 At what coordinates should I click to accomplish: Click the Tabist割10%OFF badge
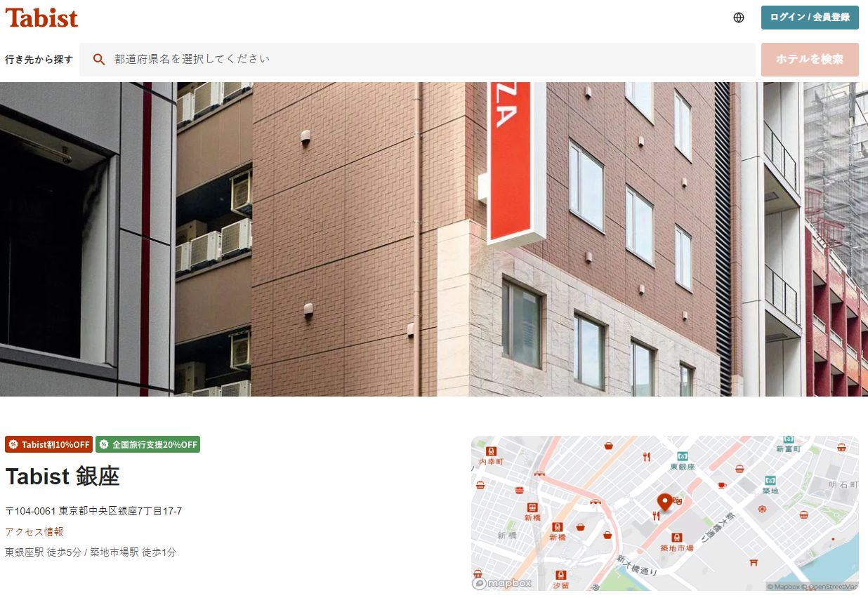click(49, 444)
